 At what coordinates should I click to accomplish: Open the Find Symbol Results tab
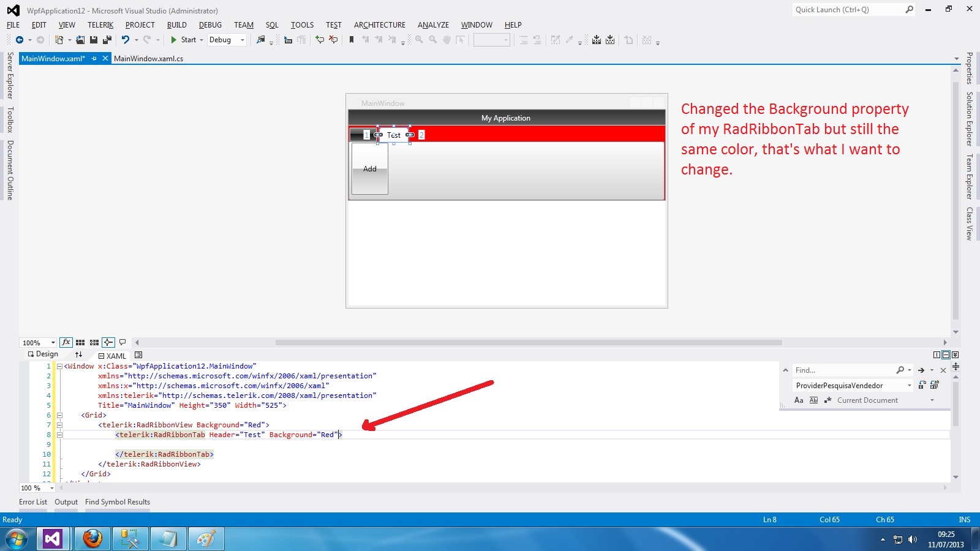(x=118, y=502)
